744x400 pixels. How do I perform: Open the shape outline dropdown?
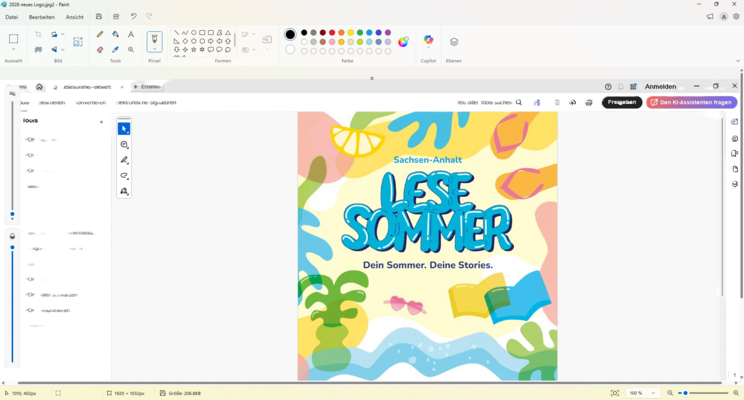tap(249, 35)
